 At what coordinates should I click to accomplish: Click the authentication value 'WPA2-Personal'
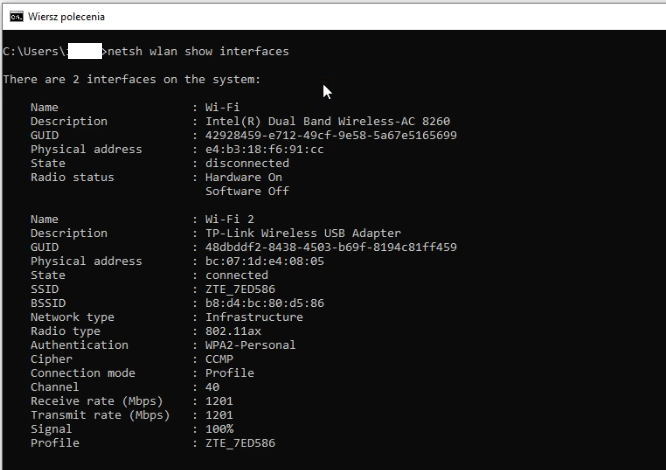[251, 345]
